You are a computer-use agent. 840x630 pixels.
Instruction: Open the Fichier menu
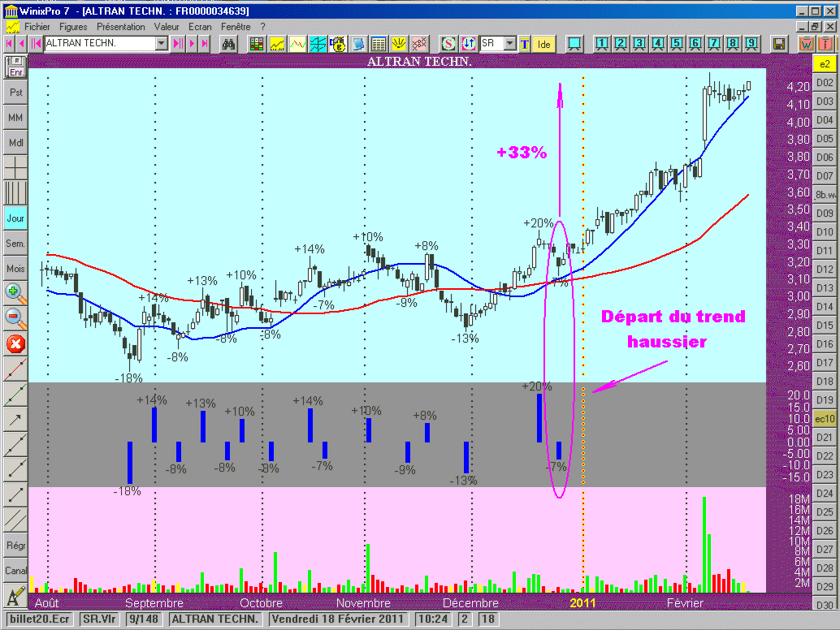tap(37, 27)
